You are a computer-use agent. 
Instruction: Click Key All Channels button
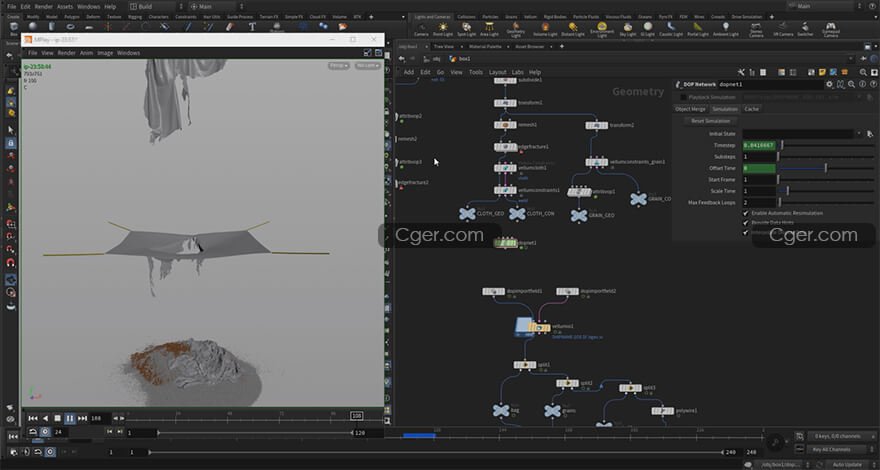(836, 449)
